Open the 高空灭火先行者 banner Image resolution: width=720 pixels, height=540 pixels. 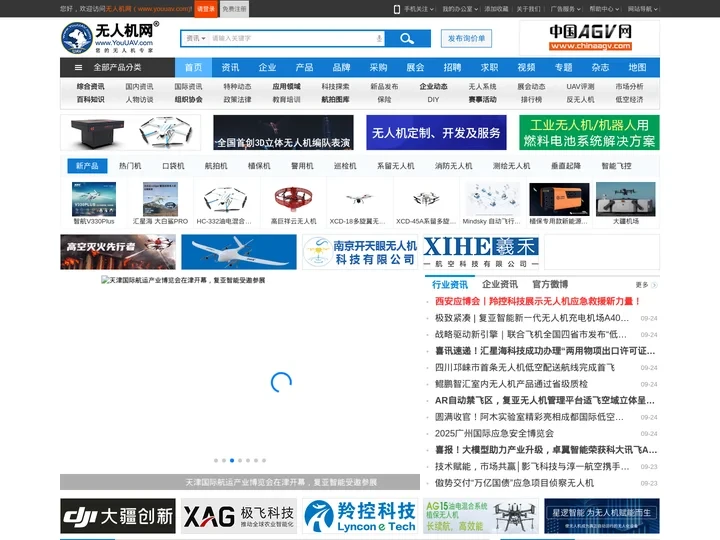[118, 252]
